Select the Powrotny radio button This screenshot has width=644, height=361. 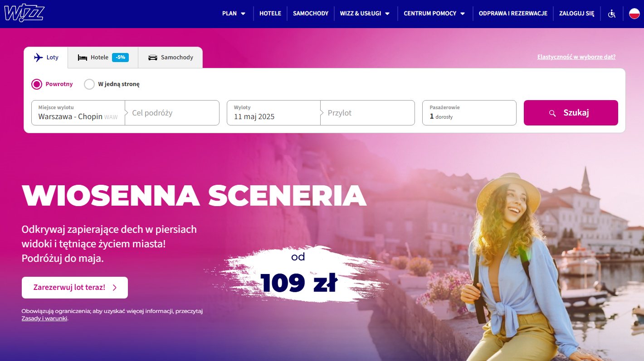point(37,84)
